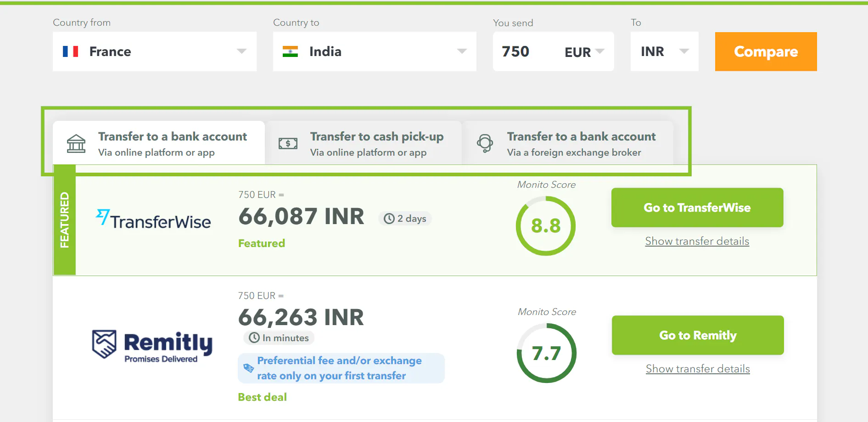Show transfer details for Remitly
Image resolution: width=868 pixels, height=422 pixels.
698,369
